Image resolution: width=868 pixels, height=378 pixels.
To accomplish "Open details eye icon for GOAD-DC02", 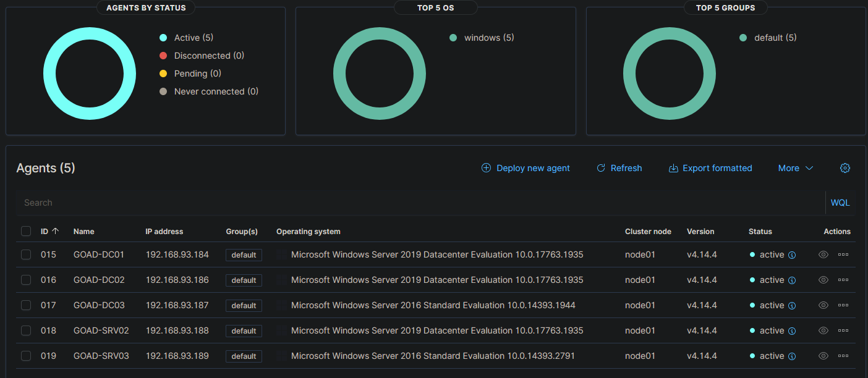I will [823, 280].
